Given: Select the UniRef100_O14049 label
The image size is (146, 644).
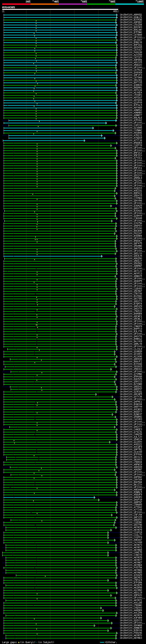Looking at the screenshot, I should [x=131, y=452].
